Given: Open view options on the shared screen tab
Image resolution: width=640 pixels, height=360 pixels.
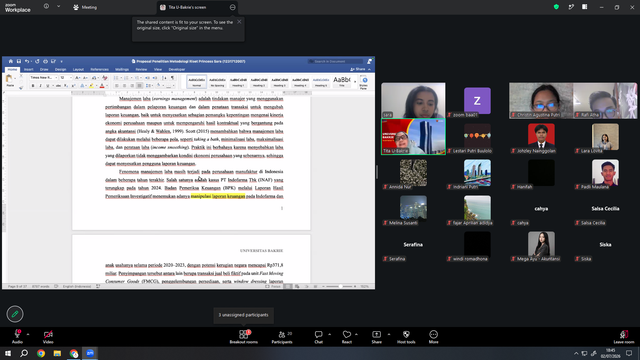Looking at the screenshot, I should click(x=232, y=7).
